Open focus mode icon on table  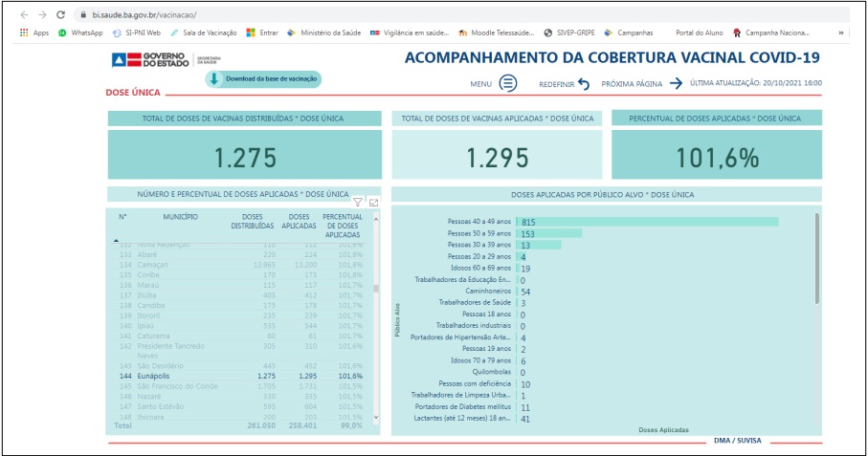(373, 202)
